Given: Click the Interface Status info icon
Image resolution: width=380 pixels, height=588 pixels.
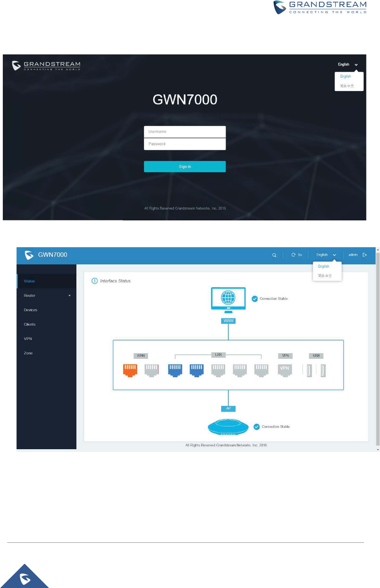Looking at the screenshot, I should coord(95,281).
